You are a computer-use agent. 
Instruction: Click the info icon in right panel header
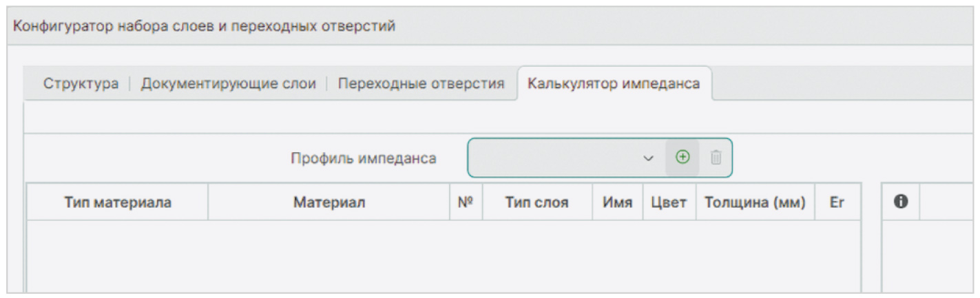point(899,202)
